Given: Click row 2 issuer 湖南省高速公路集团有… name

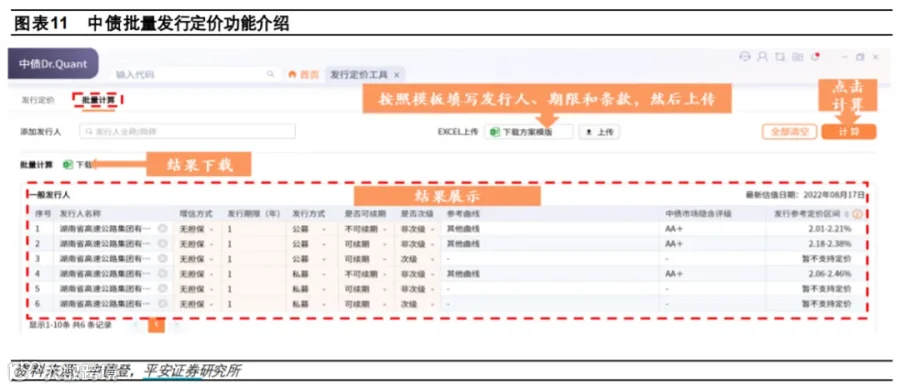Looking at the screenshot, I should [105, 244].
